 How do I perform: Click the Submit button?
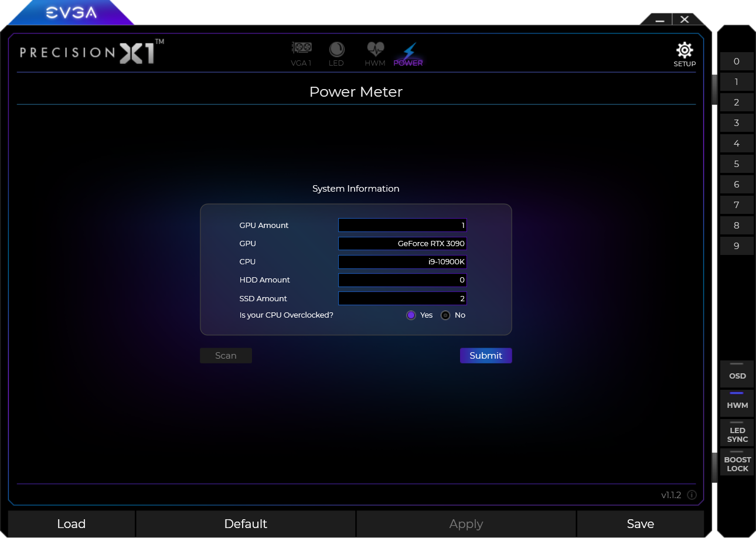coord(486,356)
